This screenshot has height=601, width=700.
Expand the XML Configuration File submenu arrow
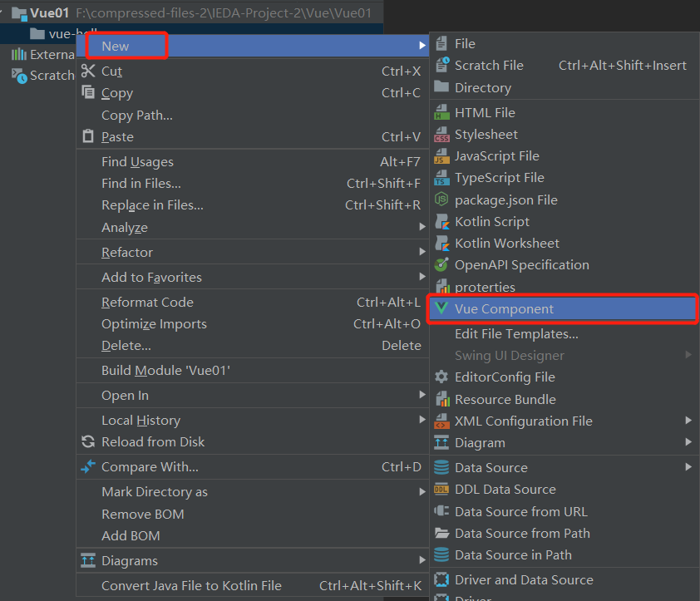[688, 421]
